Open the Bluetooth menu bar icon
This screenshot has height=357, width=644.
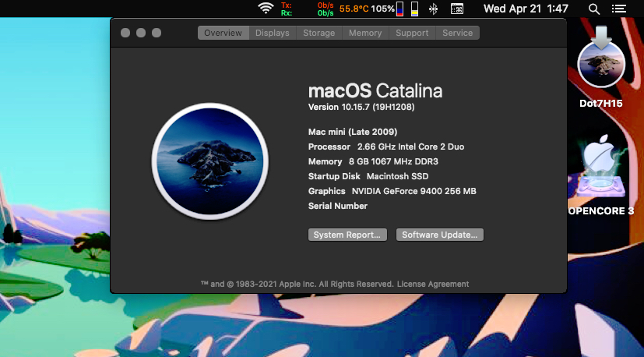pyautogui.click(x=433, y=9)
